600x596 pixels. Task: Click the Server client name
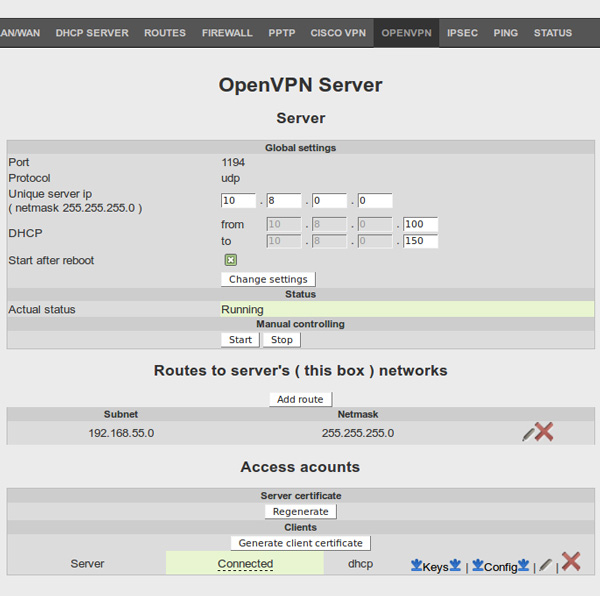(x=87, y=563)
